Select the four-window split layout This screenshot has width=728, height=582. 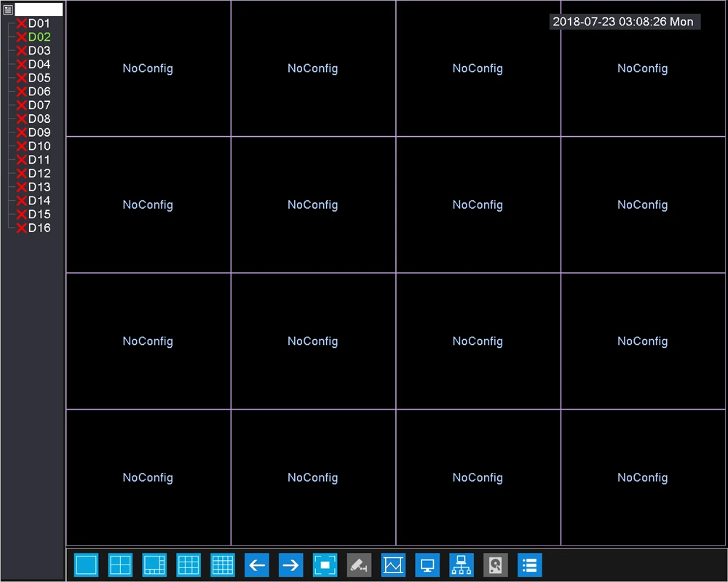pyautogui.click(x=120, y=565)
